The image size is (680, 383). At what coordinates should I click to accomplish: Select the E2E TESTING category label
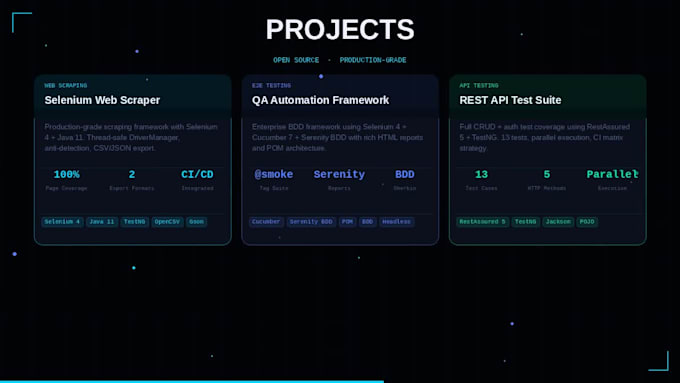tap(271, 85)
